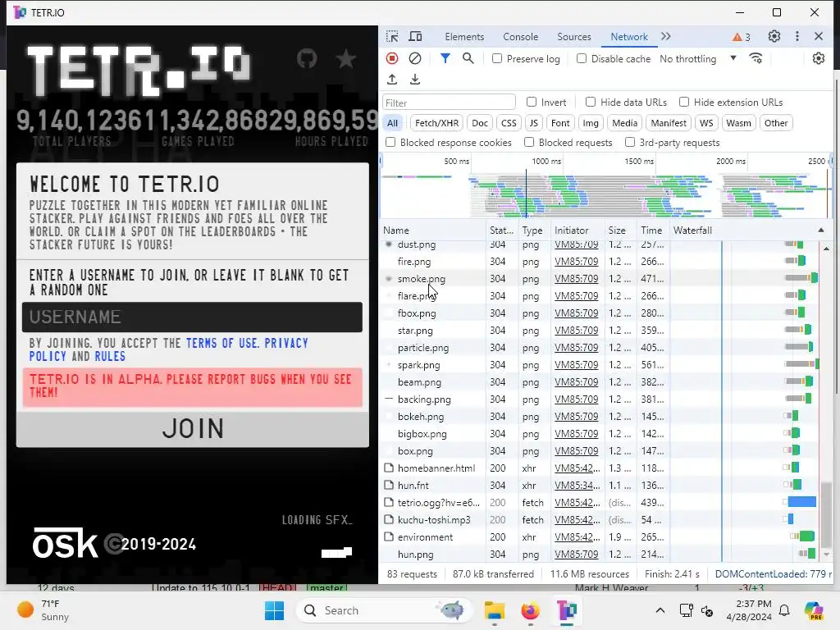Click the star icon in TETR.IO header
840x630 pixels.
(x=346, y=58)
